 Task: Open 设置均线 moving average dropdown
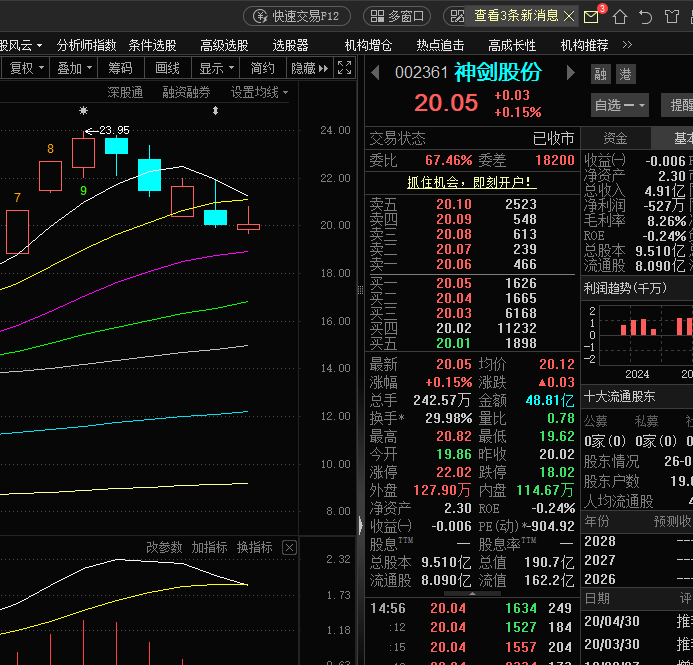click(259, 92)
